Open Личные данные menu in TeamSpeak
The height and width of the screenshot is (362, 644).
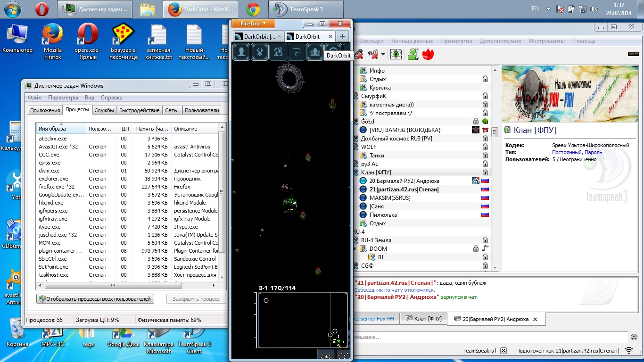(x=412, y=41)
